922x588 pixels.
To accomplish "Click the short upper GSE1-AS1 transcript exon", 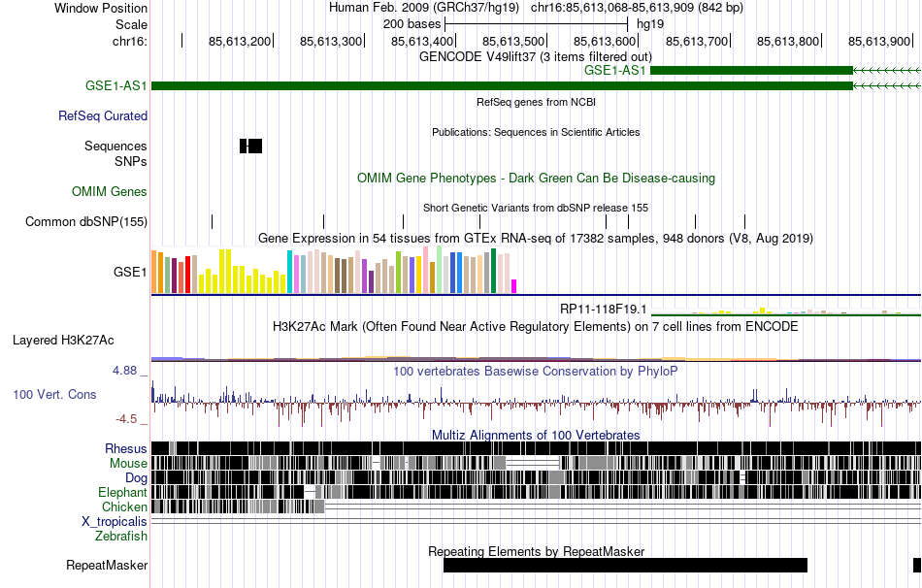I will (751, 71).
